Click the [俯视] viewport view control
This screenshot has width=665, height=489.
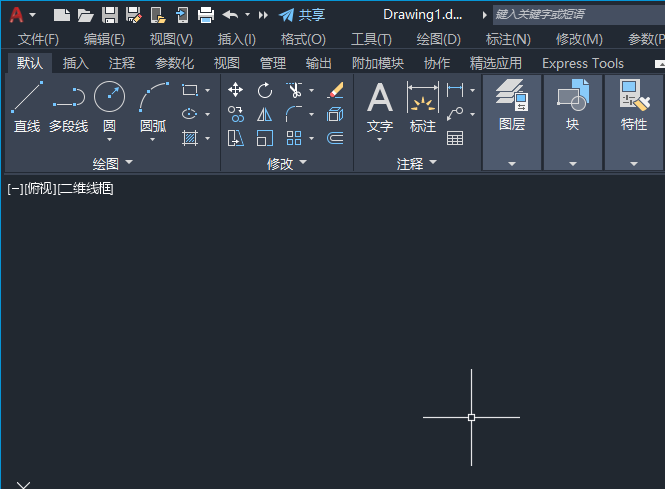click(41, 189)
